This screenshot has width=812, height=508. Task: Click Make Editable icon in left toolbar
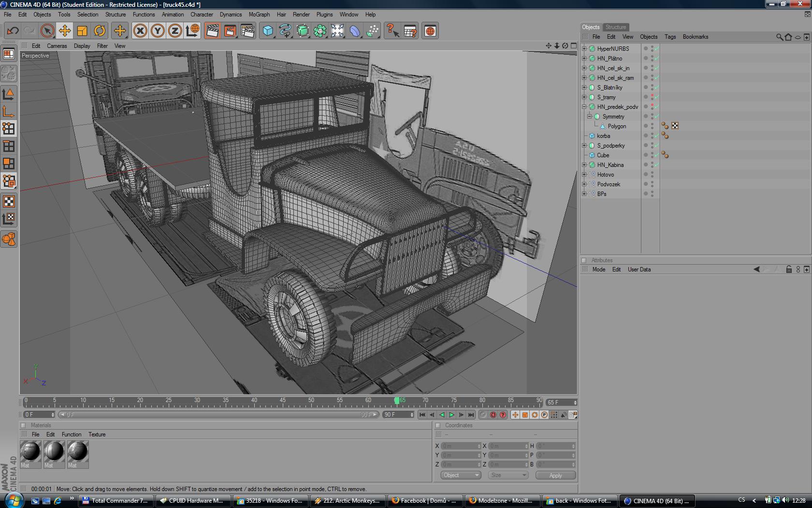[x=9, y=74]
